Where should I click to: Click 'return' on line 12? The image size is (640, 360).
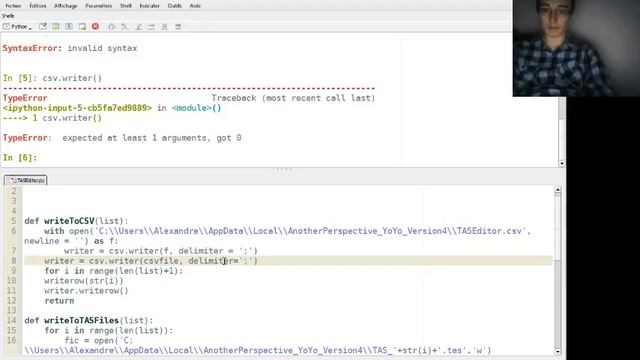point(59,301)
